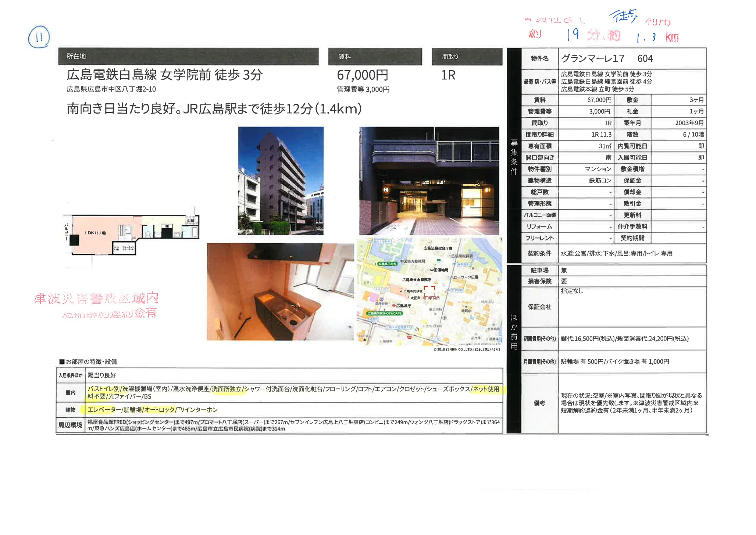Click the handwritten note 1.3 km
Image resolution: width=756 pixels, height=535 pixels.
(657, 37)
